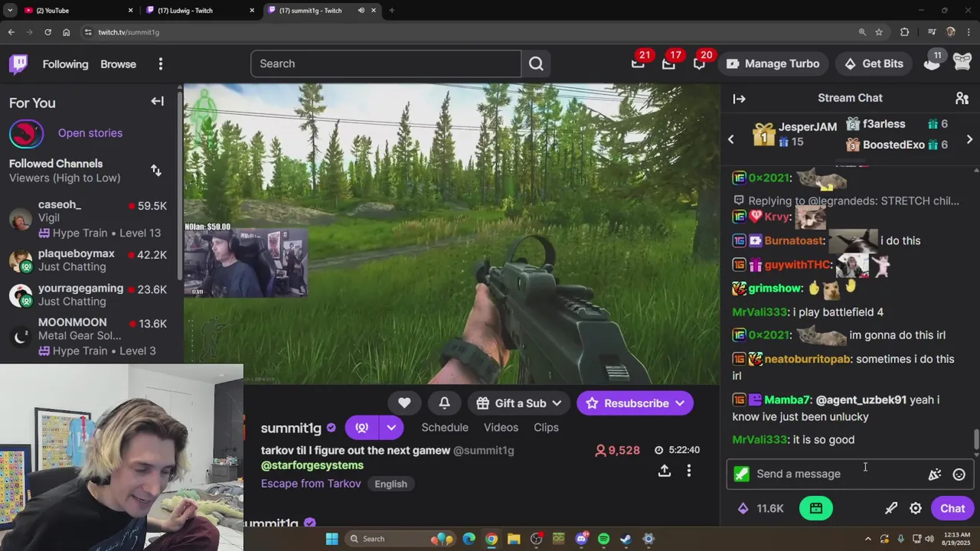Open the chat settings gear

pyautogui.click(x=916, y=508)
